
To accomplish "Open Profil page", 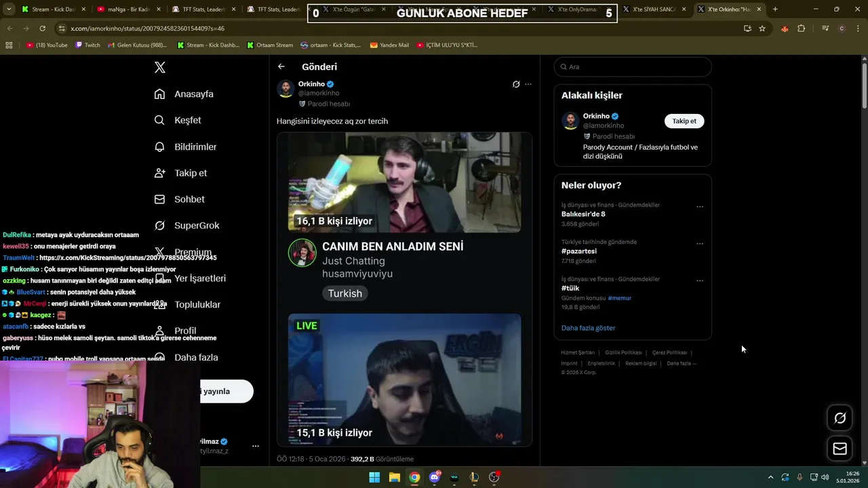I will pyautogui.click(x=175, y=331).
